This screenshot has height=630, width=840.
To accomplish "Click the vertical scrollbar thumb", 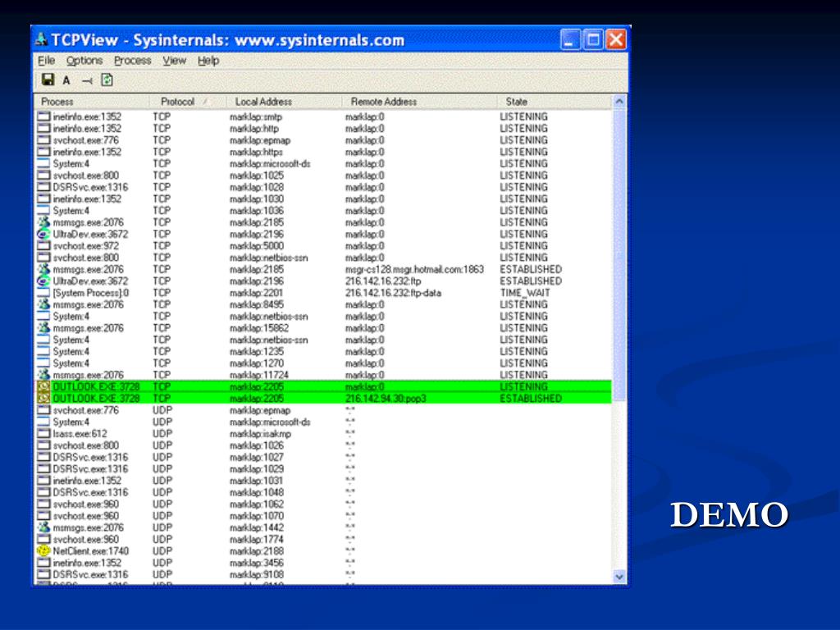I will [619, 254].
